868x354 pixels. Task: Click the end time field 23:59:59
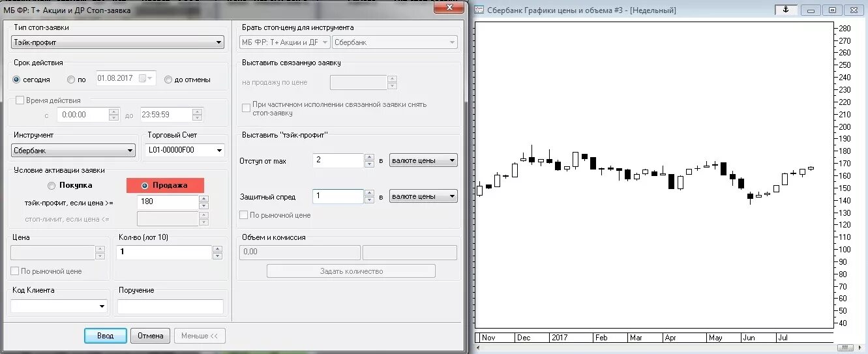pos(165,115)
